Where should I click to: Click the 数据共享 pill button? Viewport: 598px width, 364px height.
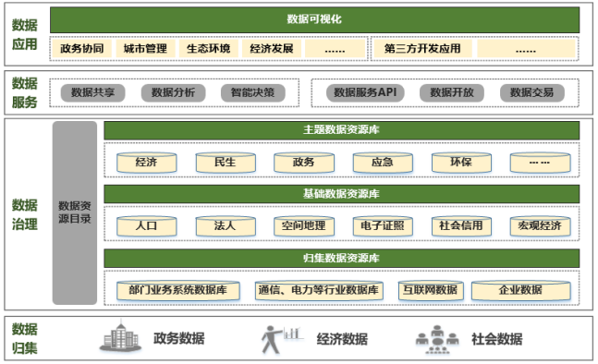93,93
